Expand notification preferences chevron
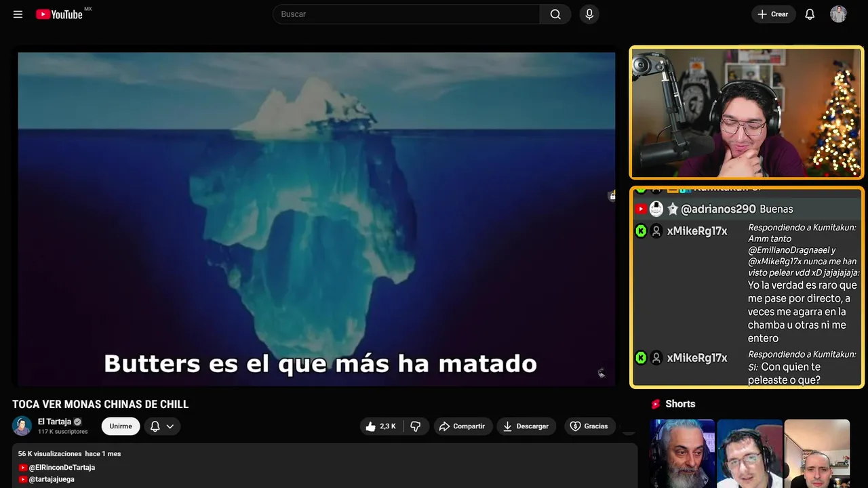 (x=170, y=426)
